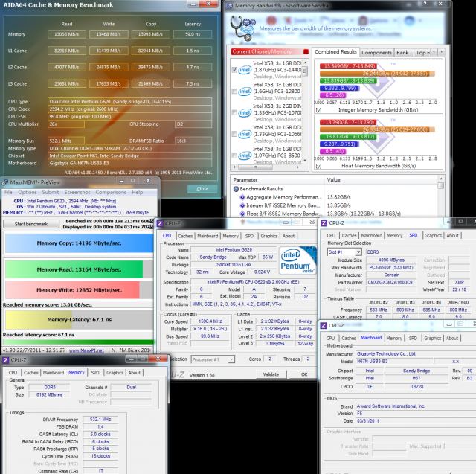Select Rank tab in Sandra
476x474 pixels.
coord(402,53)
